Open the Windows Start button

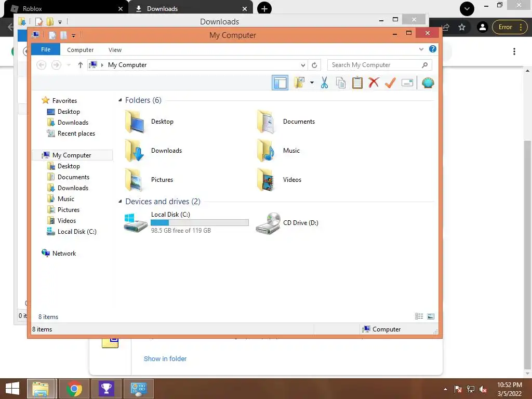tap(12, 389)
